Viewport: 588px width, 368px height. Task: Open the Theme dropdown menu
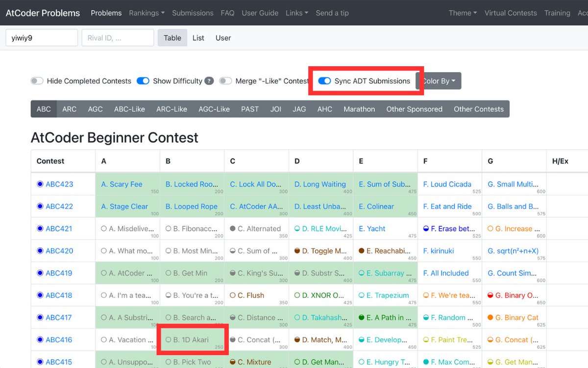click(x=463, y=13)
